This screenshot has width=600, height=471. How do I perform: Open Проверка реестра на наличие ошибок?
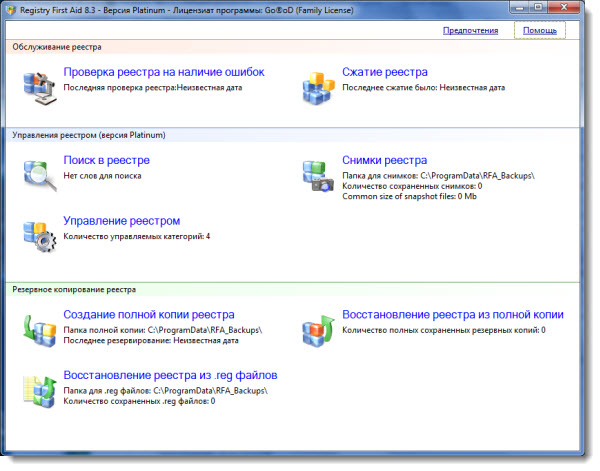163,73
